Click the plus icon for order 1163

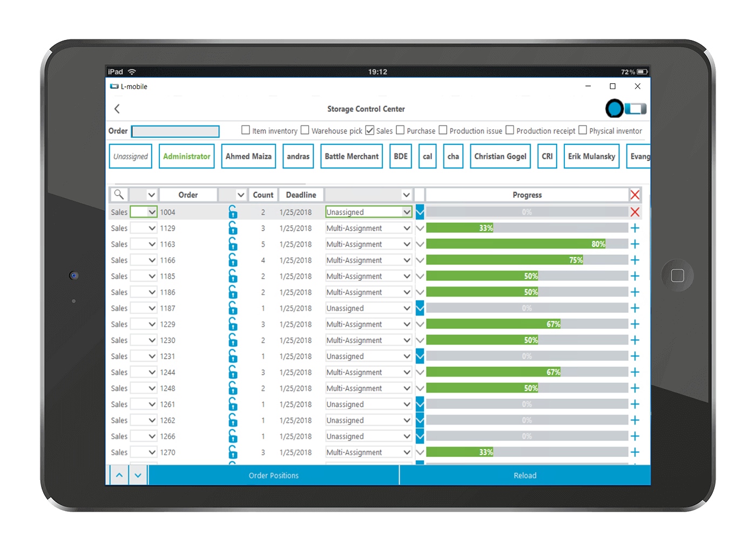coord(635,244)
